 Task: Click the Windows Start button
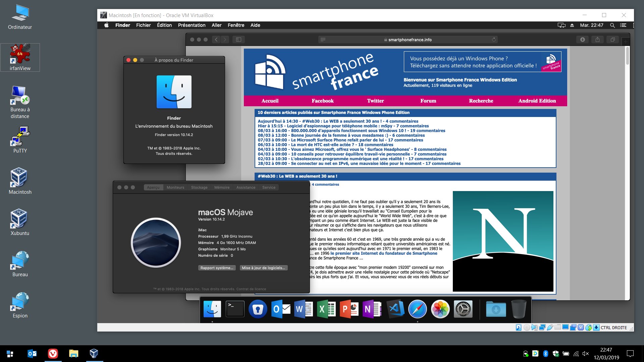[10, 354]
